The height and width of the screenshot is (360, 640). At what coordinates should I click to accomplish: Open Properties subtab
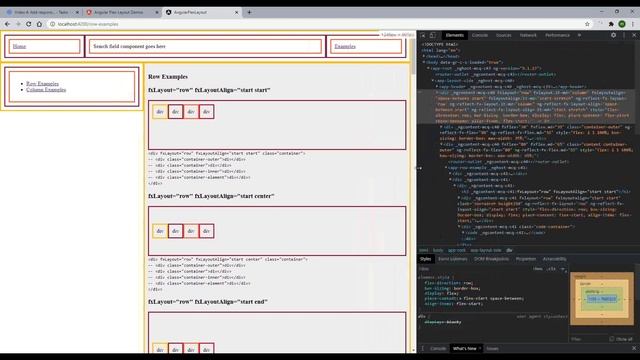coord(525,259)
